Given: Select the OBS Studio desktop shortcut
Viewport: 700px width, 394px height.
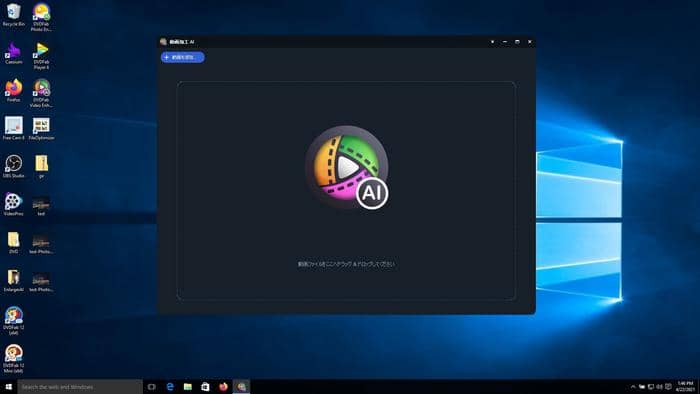Looking at the screenshot, I should 13,166.
